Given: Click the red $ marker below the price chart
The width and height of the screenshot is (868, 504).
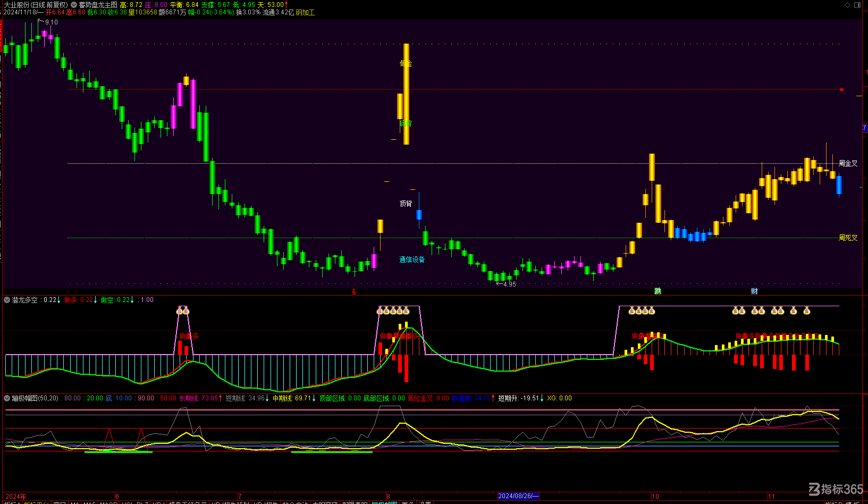Looking at the screenshot, I should (354, 292).
